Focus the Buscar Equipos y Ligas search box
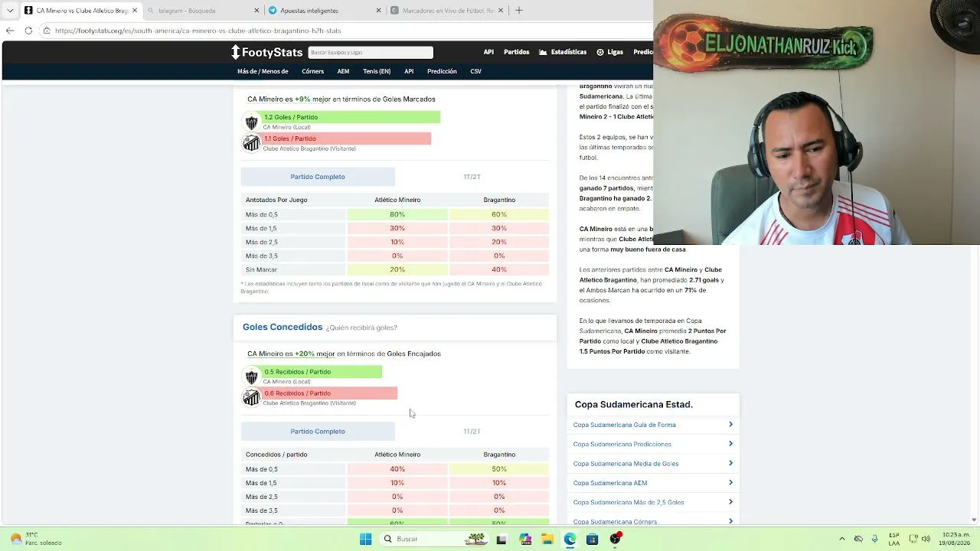 371,52
